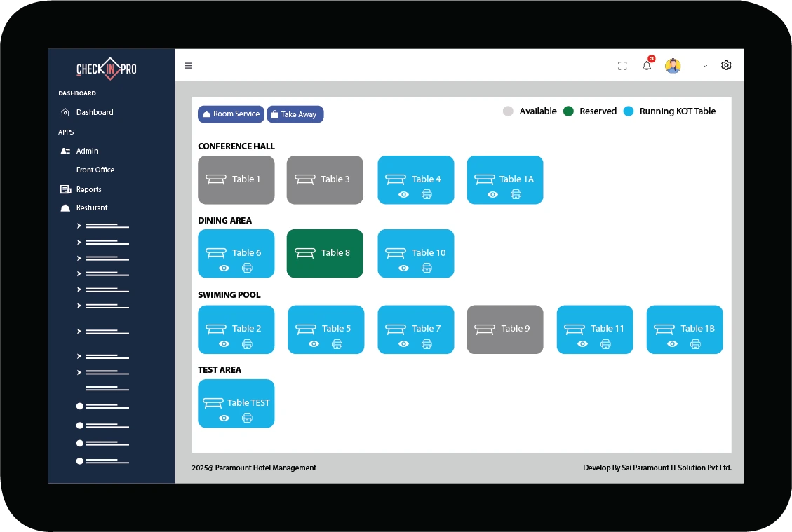Open the settings gear icon
The width and height of the screenshot is (792, 532).
[x=726, y=65]
